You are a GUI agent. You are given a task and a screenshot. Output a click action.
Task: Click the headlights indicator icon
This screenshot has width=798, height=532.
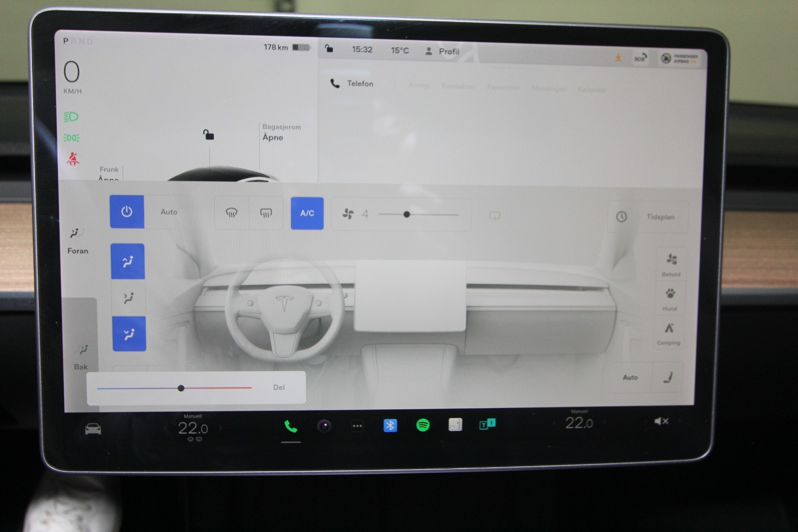(71, 117)
